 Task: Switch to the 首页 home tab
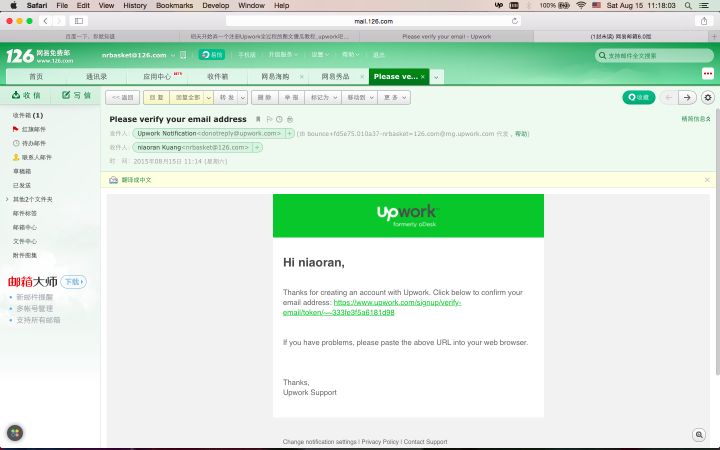coord(36,77)
